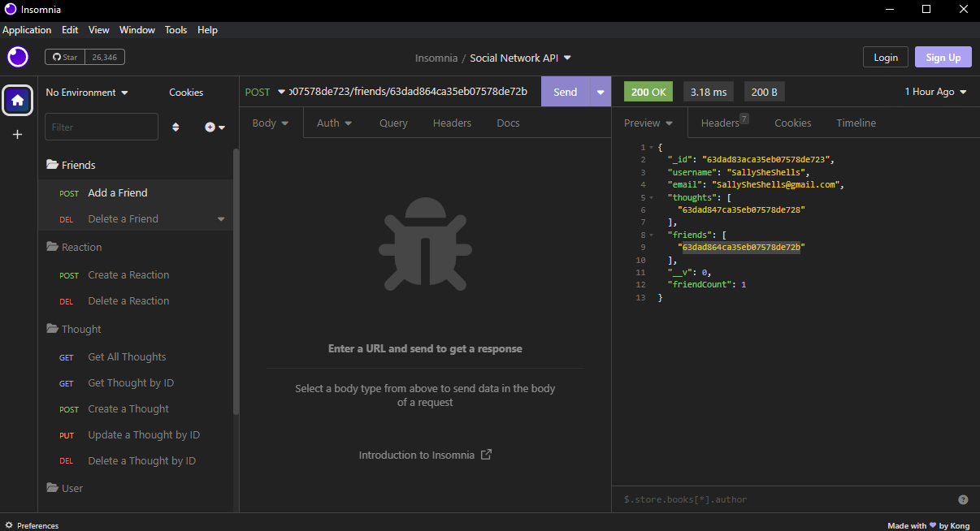This screenshot has width=980, height=531.
Task: Click the Insomnia breadcrumb link
Action: [438, 58]
